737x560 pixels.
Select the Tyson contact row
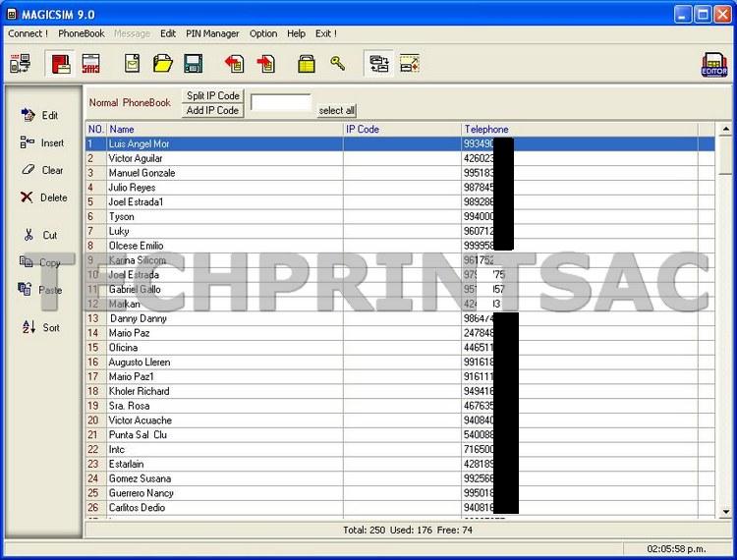tap(400, 216)
